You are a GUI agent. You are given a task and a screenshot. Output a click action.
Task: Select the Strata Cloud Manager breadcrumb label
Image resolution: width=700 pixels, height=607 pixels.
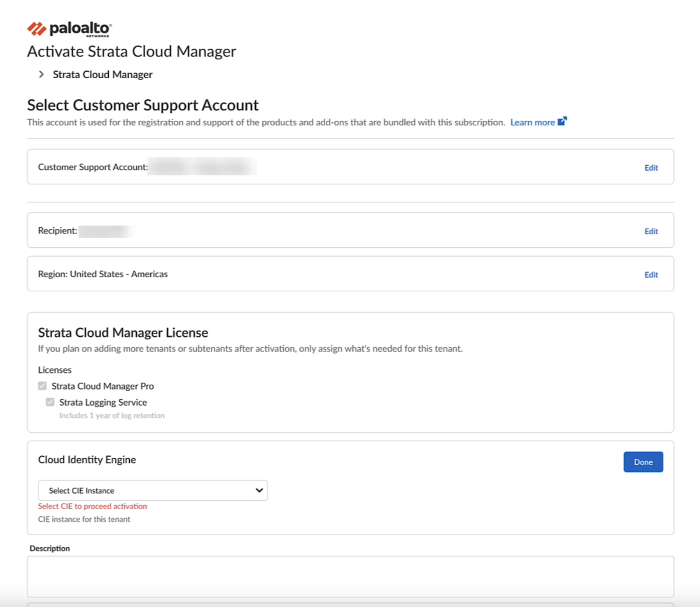click(103, 75)
